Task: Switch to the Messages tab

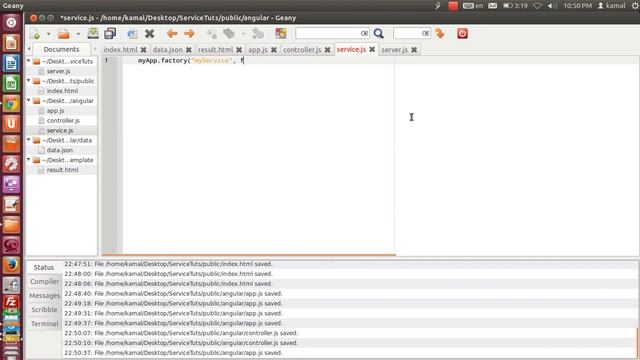Action: click(44, 296)
